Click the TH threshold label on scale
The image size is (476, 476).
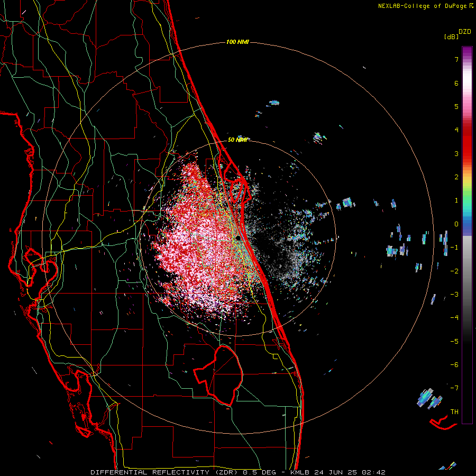[x=454, y=412]
